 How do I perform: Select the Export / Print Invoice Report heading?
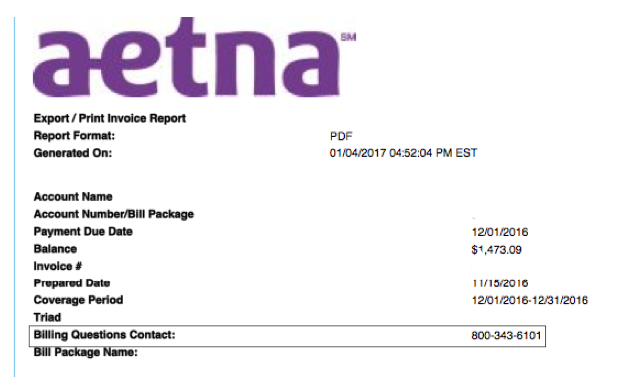tap(110, 118)
